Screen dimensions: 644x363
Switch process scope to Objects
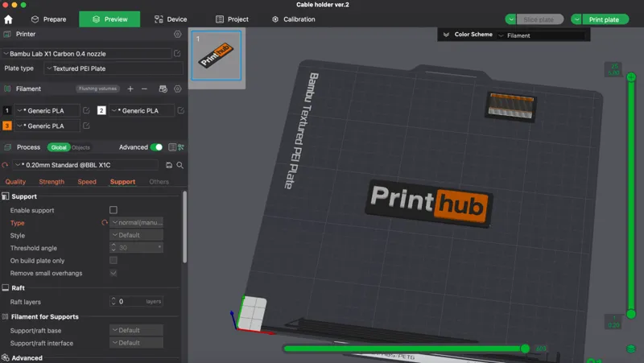[81, 147]
